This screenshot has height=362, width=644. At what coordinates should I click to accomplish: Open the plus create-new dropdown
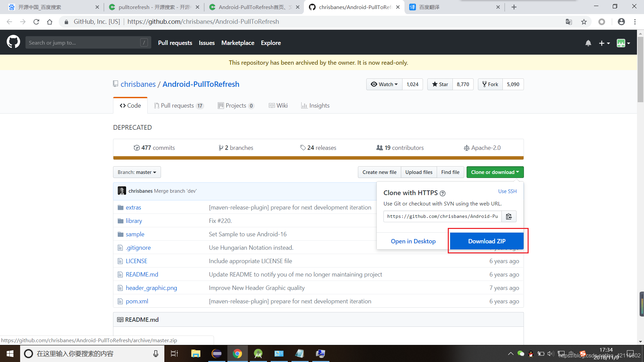604,43
